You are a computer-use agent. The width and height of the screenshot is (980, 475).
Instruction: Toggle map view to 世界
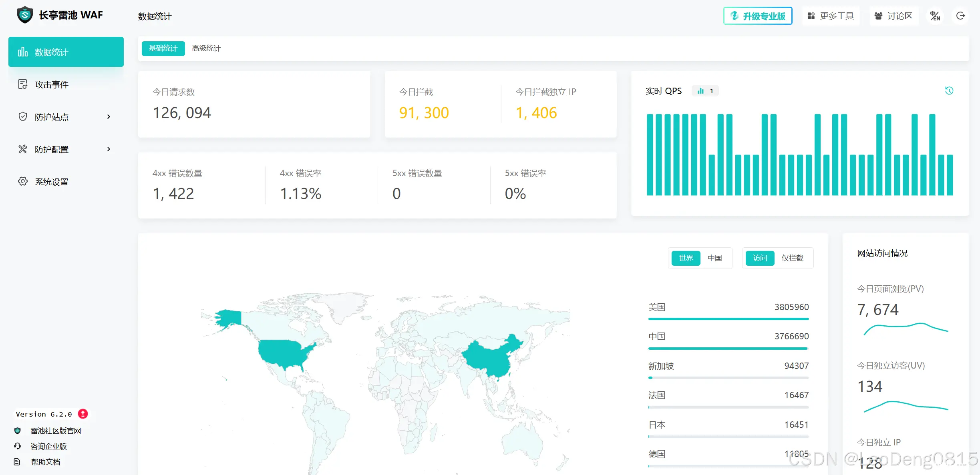click(x=686, y=258)
